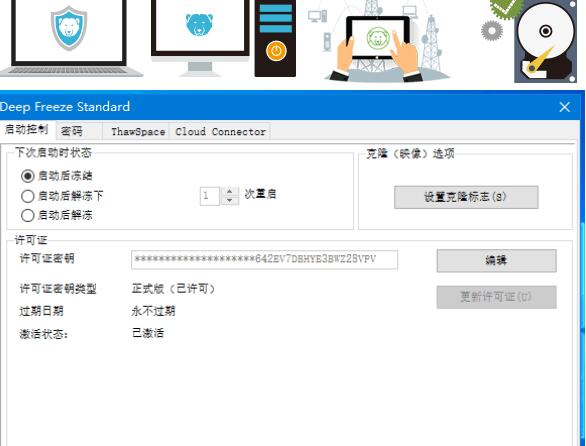Click the restart count number field
Image resolution: width=586 pixels, height=446 pixels.
click(210, 196)
